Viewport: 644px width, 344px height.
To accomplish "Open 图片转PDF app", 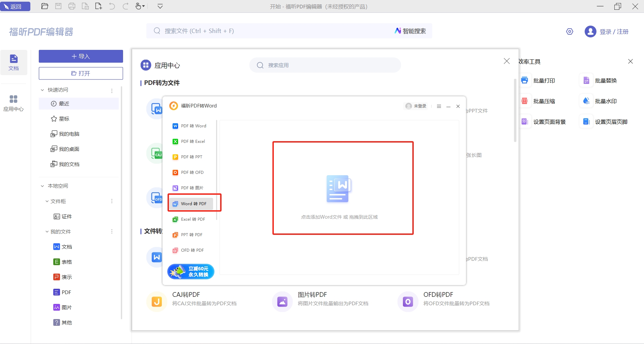I will 320,301.
